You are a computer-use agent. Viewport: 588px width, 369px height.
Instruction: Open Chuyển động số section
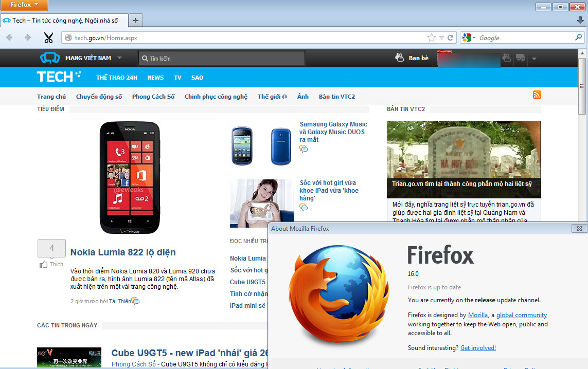99,97
